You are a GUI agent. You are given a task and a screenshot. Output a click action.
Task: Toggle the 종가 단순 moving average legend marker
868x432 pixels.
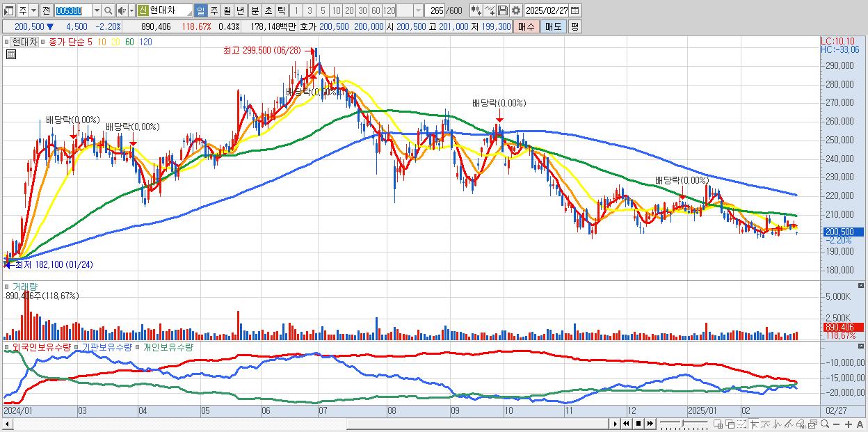pyautogui.click(x=44, y=42)
